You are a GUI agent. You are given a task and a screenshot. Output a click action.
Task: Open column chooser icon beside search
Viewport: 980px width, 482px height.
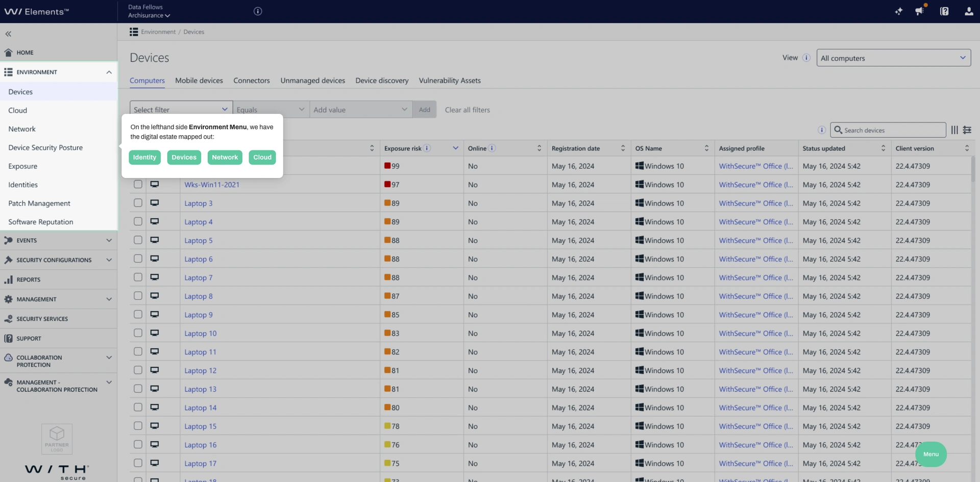point(954,130)
